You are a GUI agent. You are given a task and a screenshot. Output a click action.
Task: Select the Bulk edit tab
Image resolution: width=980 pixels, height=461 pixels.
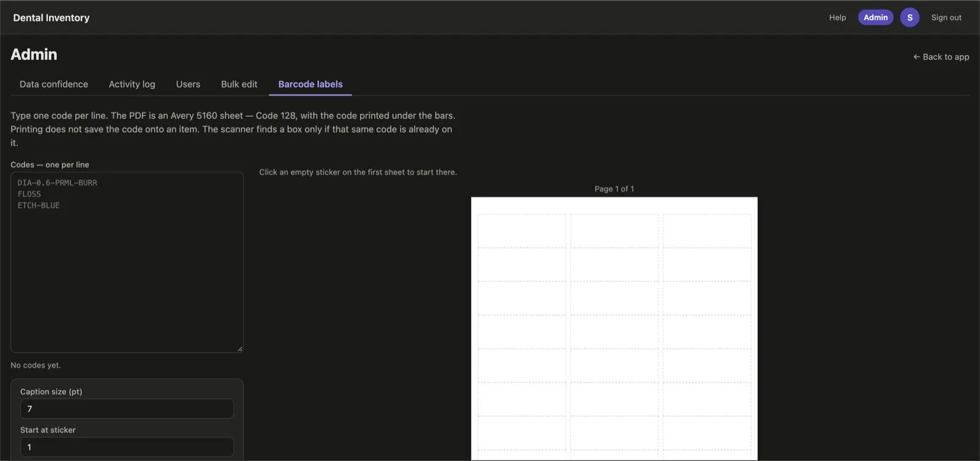pyautogui.click(x=239, y=84)
